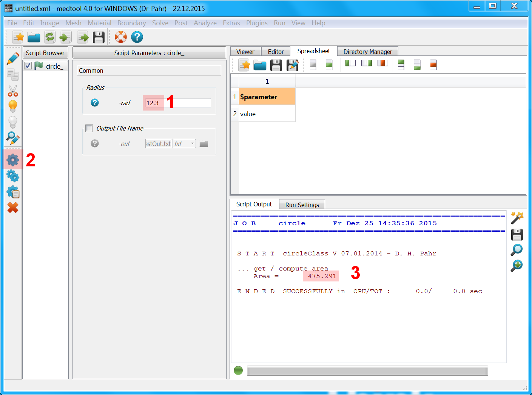Open spreadsheet file via blue folder icon
This screenshot has height=395, width=532.
[x=260, y=66]
